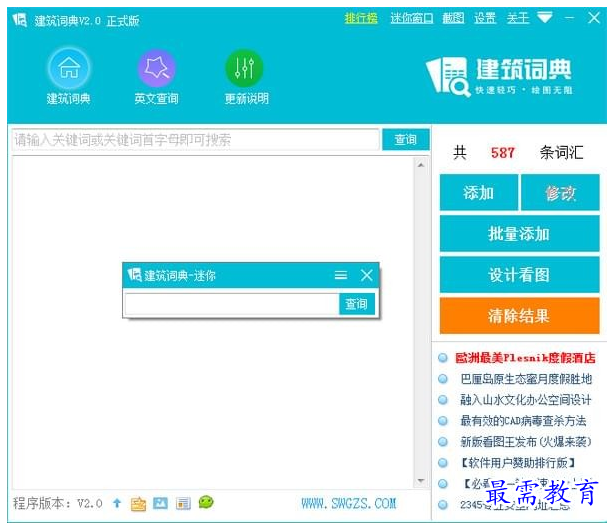Click the orange 清除结果 button
607x524 pixels.
tap(520, 316)
